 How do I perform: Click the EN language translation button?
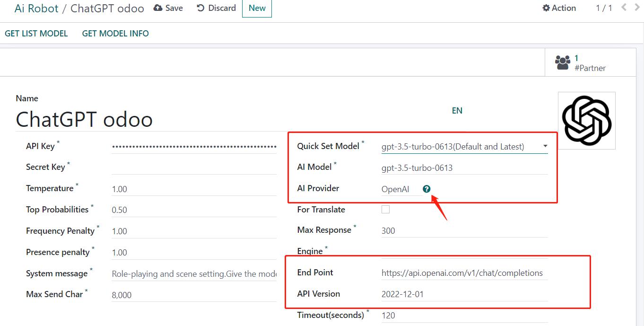(457, 111)
